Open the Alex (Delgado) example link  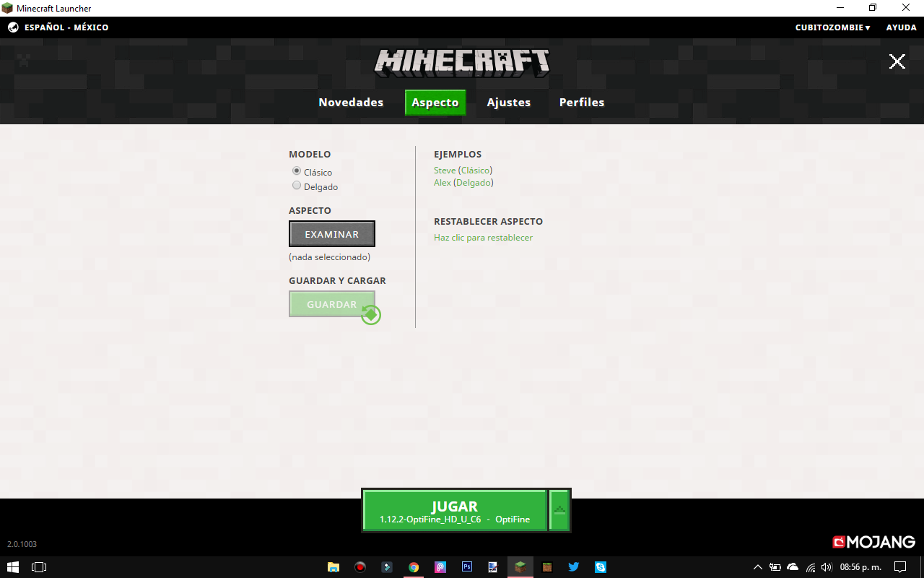tap(463, 183)
